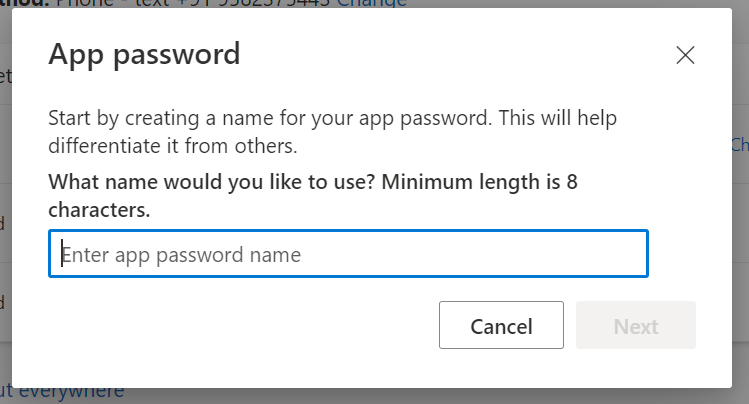
Task: Click the cut-off "Ch" link at right edge
Action: 739,145
